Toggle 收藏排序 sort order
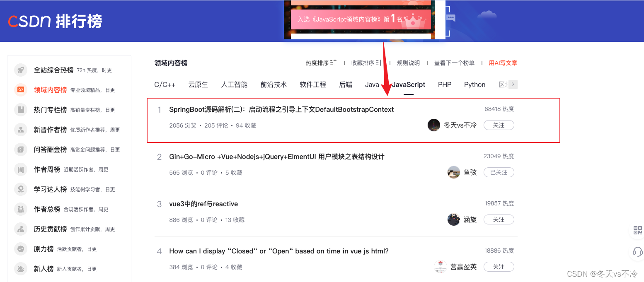Screen dimensions: 644x282 tap(366, 63)
